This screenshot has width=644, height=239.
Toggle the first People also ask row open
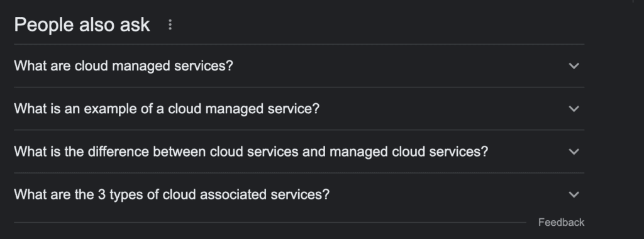[x=299, y=65]
